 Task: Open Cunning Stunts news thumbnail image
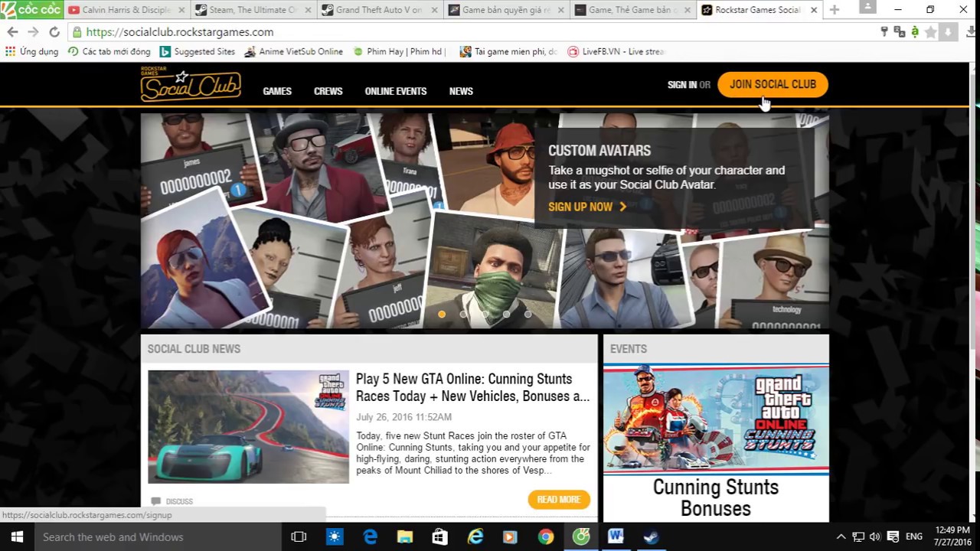point(248,427)
